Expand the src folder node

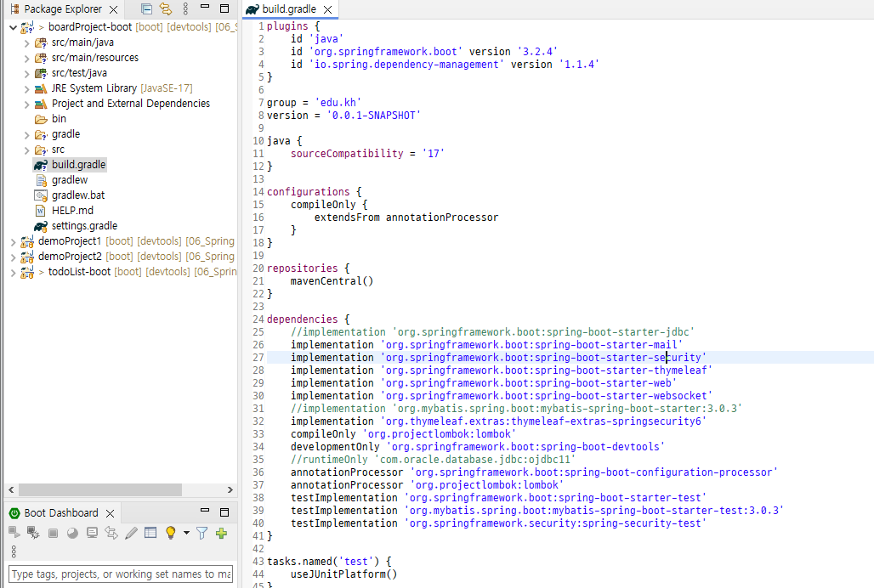tap(26, 150)
